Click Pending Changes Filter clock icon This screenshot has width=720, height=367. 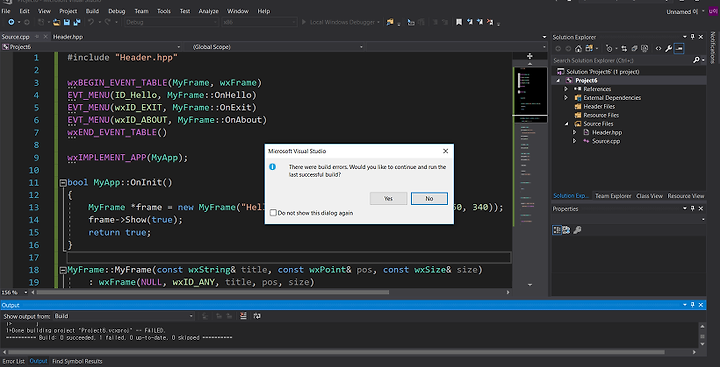(x=609, y=48)
